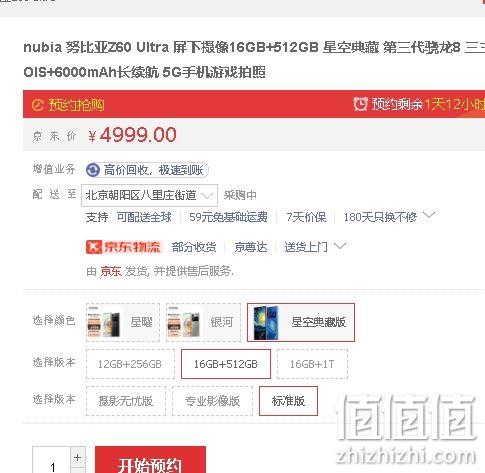Viewport: 485px width, 473px height.
Task: Click the 预约抢购 clock icon
Action: point(38,105)
